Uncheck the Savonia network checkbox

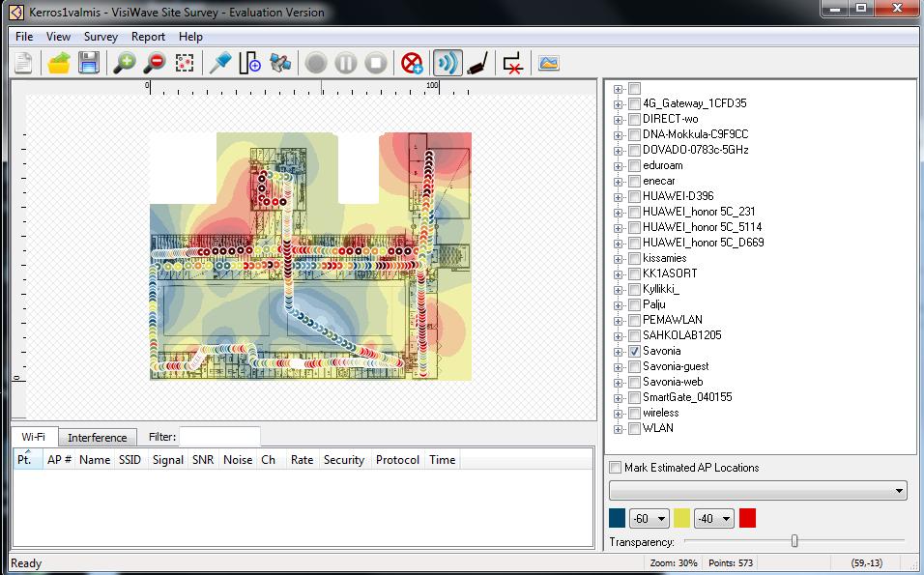[x=634, y=351]
